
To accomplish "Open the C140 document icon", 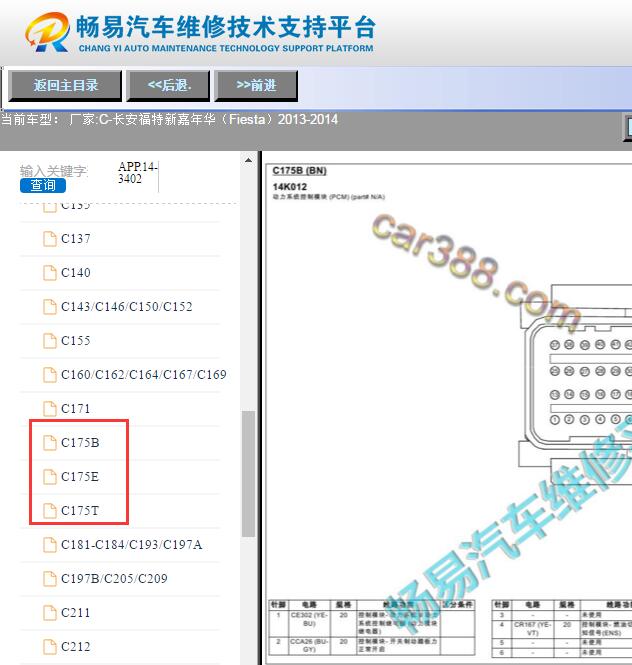I will coord(50,273).
